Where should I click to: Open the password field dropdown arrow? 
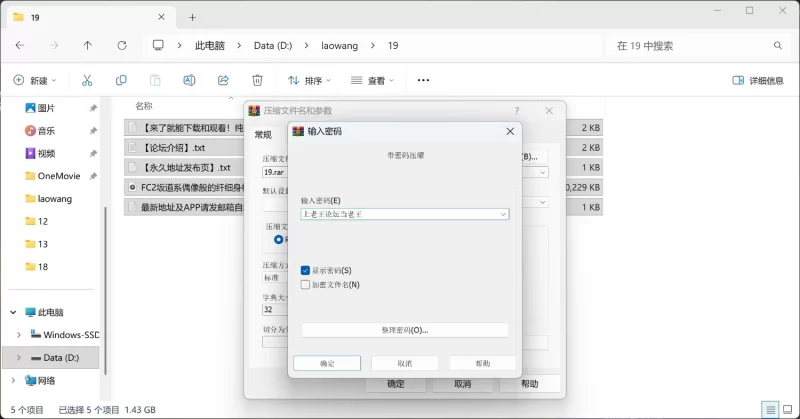tap(503, 214)
